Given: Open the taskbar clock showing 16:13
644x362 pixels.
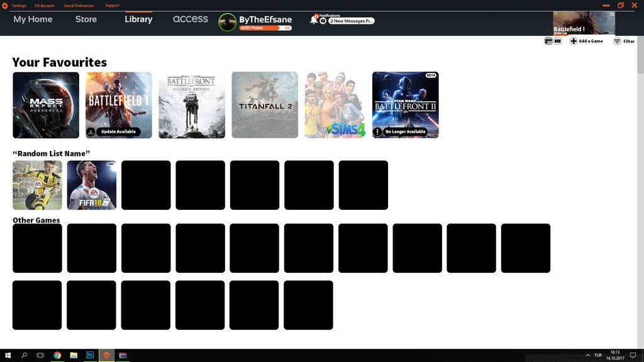Looking at the screenshot, I should [615, 356].
